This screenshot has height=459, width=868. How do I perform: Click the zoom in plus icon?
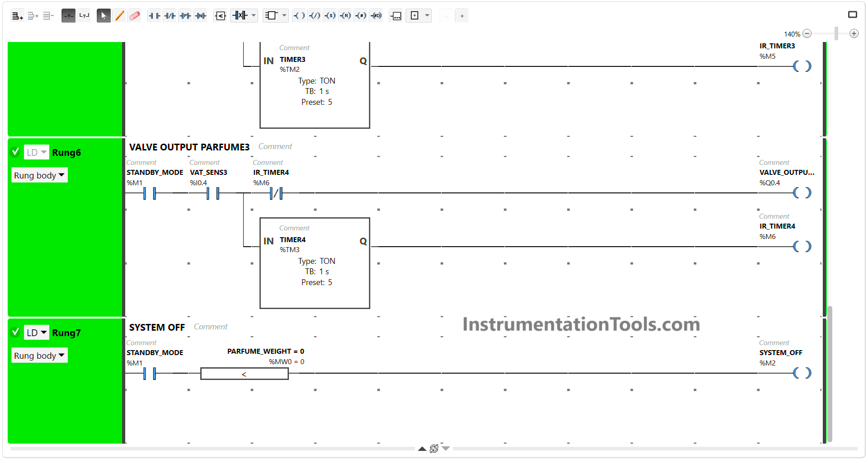pyautogui.click(x=854, y=33)
